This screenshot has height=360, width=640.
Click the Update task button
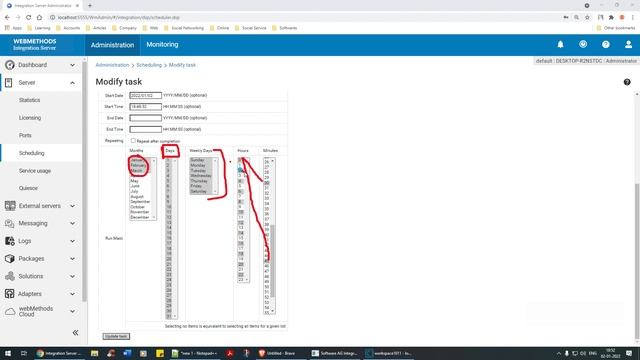click(x=116, y=336)
